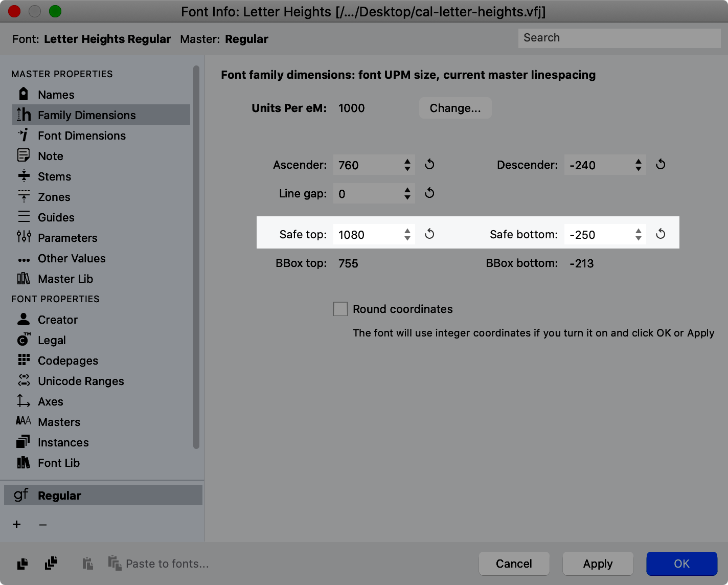The width and height of the screenshot is (728, 585).
Task: Click the BBox bottom value -213
Action: point(582,263)
